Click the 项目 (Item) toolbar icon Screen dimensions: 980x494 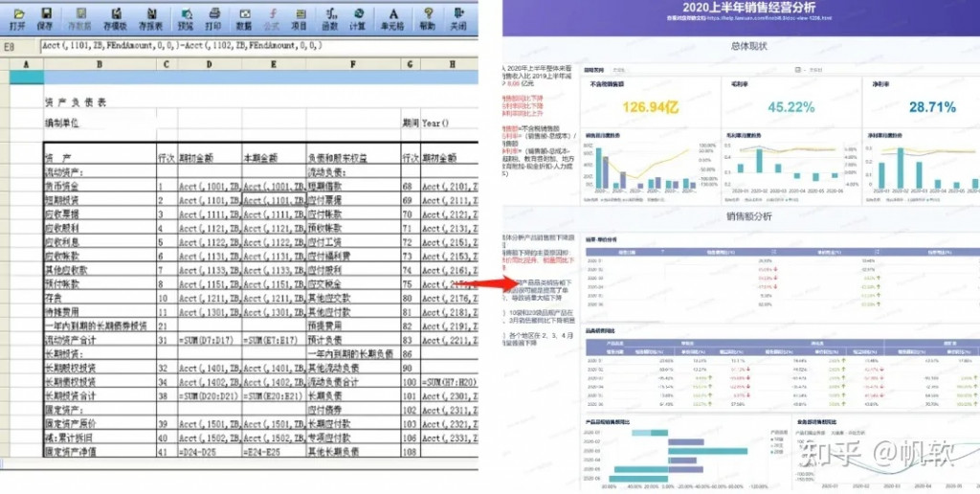(x=300, y=19)
